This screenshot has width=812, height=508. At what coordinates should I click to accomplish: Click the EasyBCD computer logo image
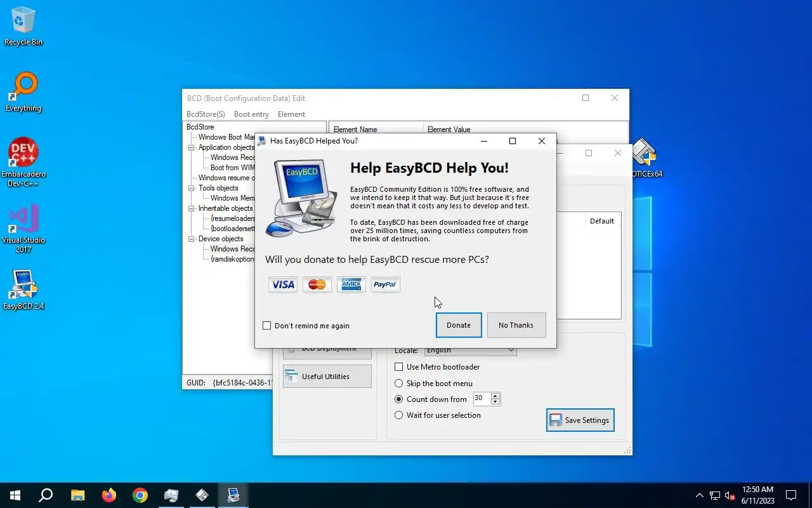click(302, 197)
